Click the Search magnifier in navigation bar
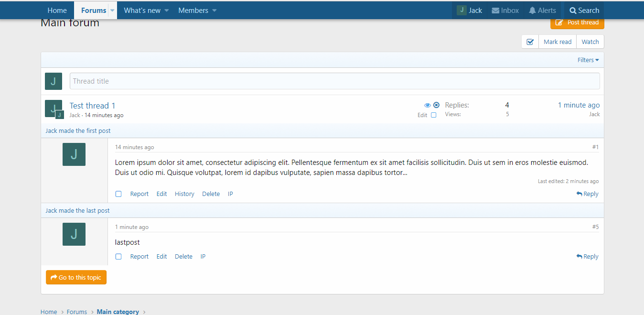 coord(573,11)
